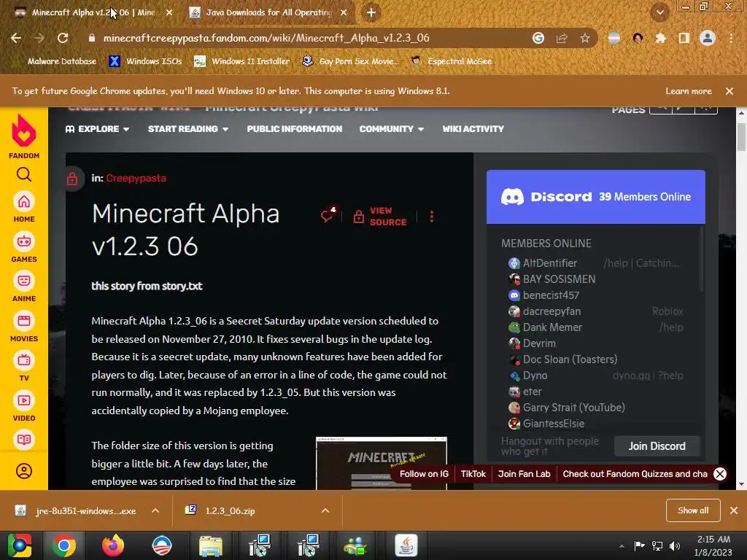Click the Fandom user profile icon

tap(24, 471)
